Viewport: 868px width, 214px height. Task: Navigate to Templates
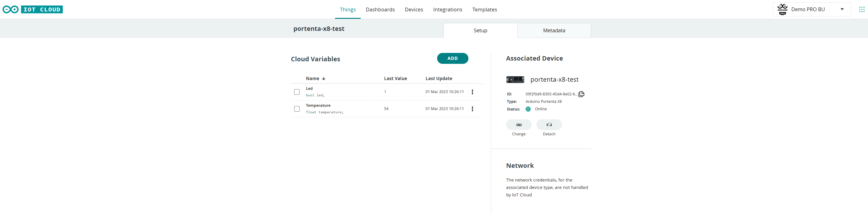[484, 10]
